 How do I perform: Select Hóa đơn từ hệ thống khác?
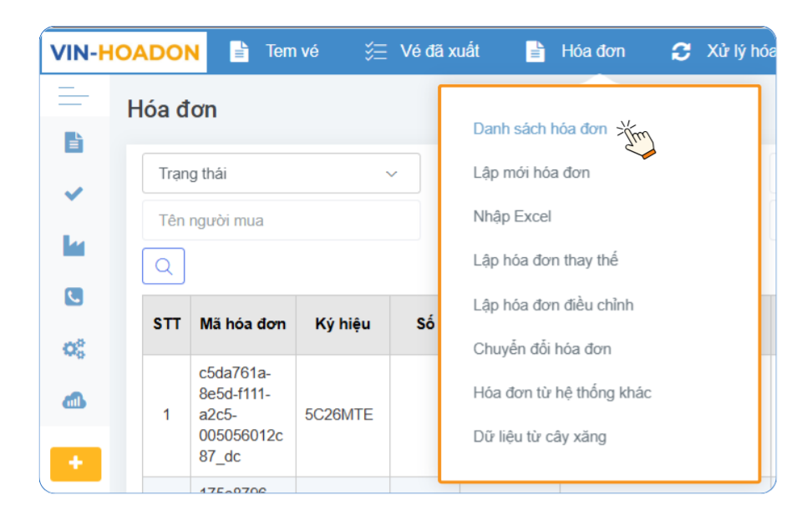pyautogui.click(x=562, y=392)
